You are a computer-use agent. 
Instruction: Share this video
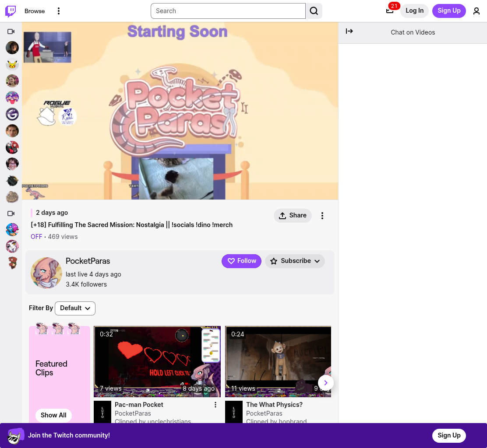(293, 215)
